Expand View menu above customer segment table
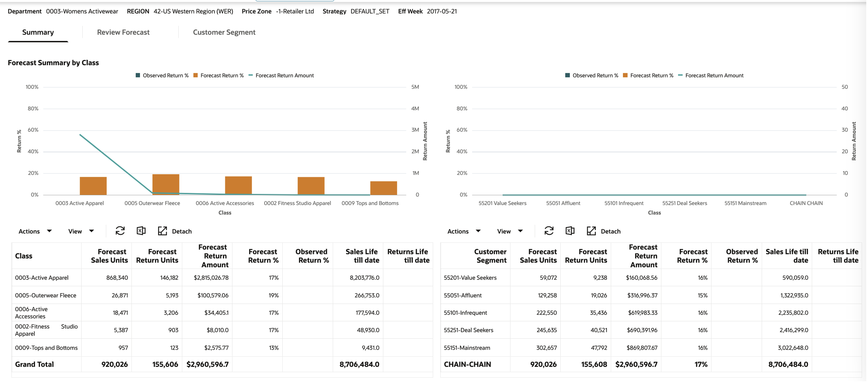This screenshot has height=383, width=868. pyautogui.click(x=510, y=231)
